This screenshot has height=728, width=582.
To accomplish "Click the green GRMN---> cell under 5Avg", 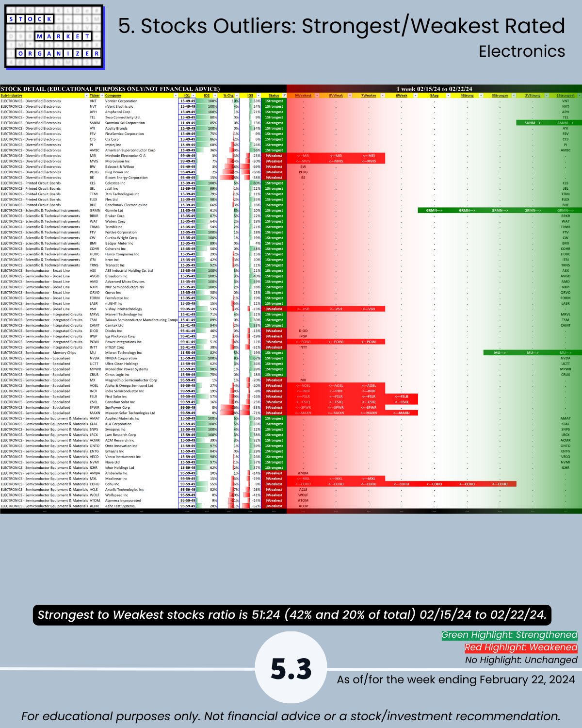I will click(434, 211).
